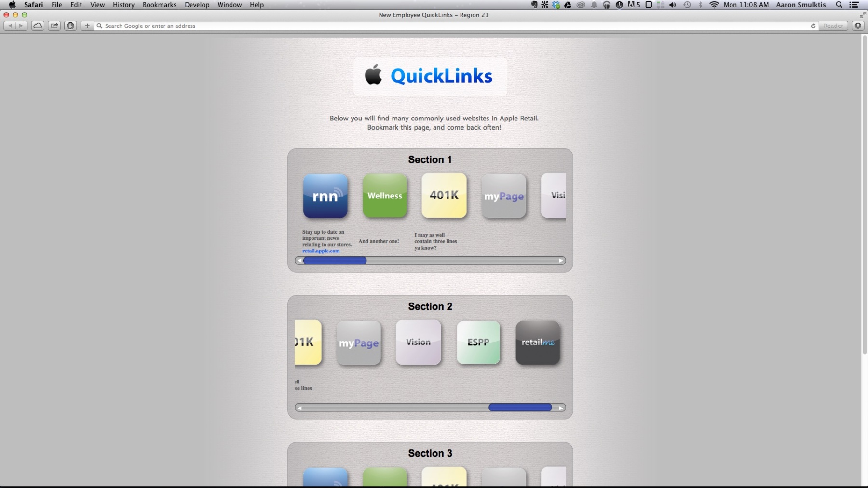Follow the retail.apple.com link

(321, 251)
